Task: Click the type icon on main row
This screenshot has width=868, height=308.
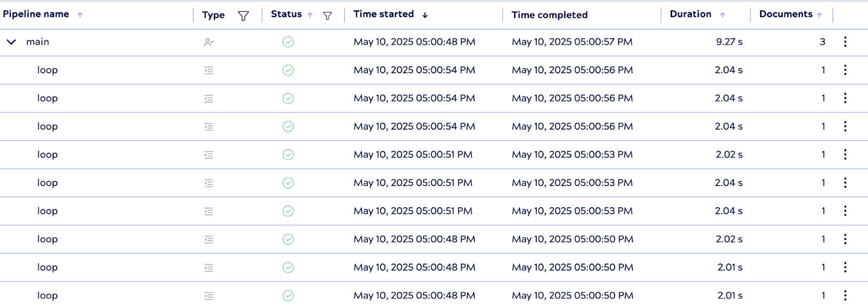Action: 209,42
